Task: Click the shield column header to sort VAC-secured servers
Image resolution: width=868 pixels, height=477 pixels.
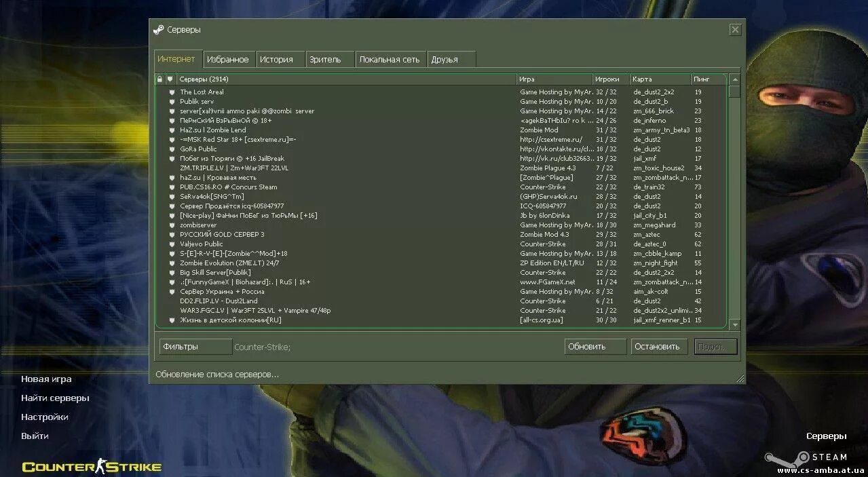Action: tap(172, 79)
